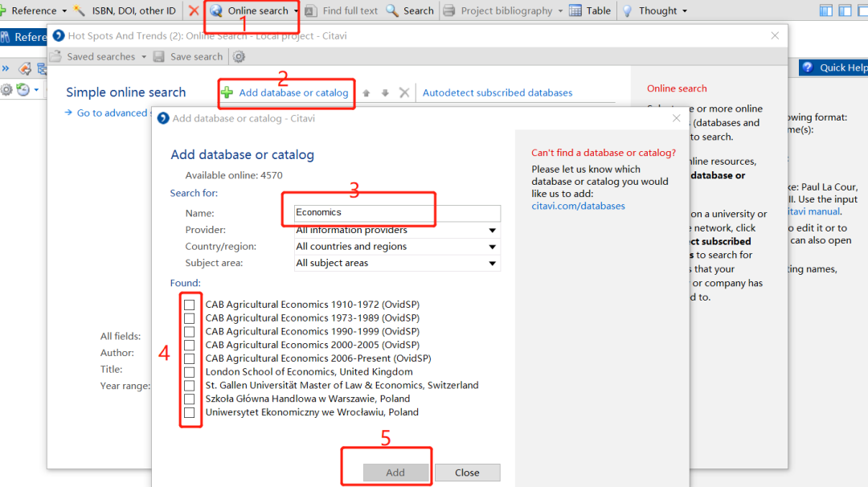
Task: Expand the Thought dropdown arrow
Action: click(685, 11)
